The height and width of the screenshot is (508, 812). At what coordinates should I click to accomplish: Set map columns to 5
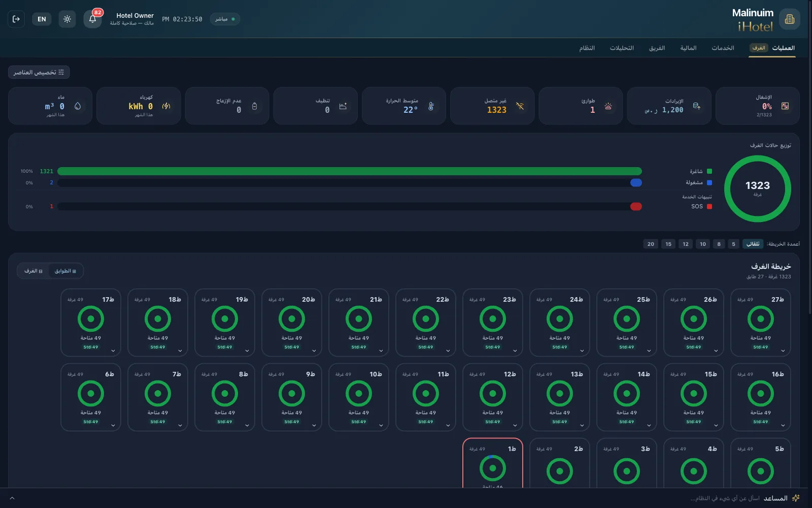point(733,244)
